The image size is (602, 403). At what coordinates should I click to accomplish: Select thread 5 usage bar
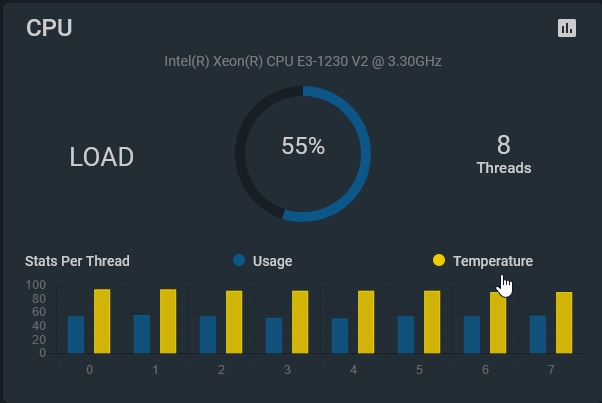406,335
